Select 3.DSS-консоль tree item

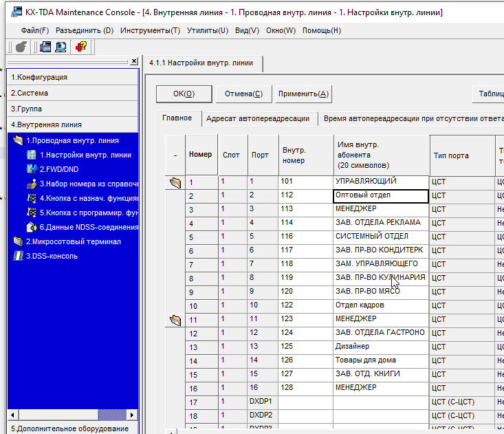pos(52,257)
